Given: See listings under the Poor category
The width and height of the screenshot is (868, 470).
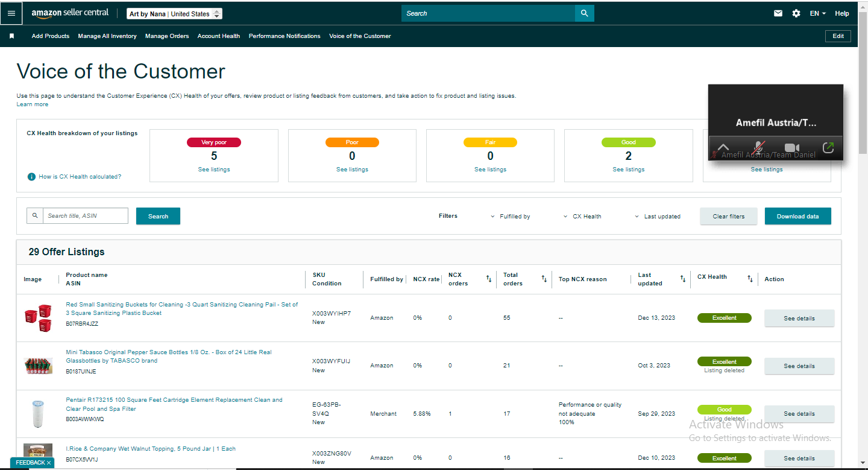Looking at the screenshot, I should tap(352, 170).
